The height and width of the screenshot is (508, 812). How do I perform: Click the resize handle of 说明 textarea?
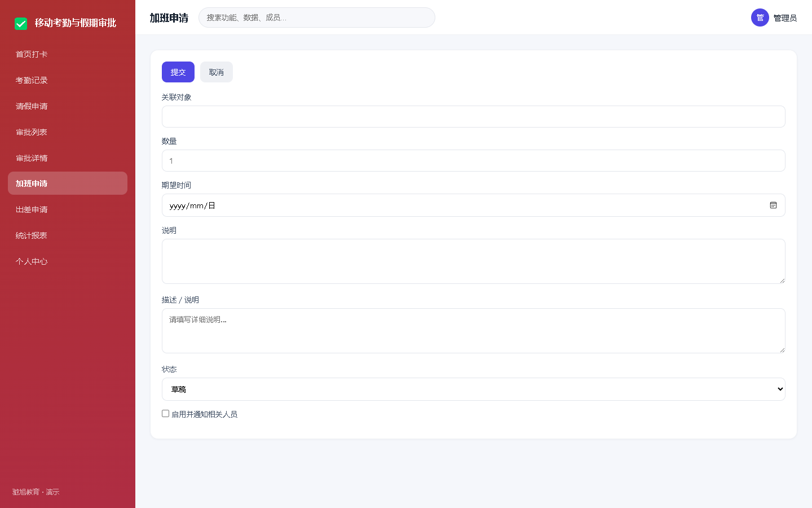pos(782,281)
